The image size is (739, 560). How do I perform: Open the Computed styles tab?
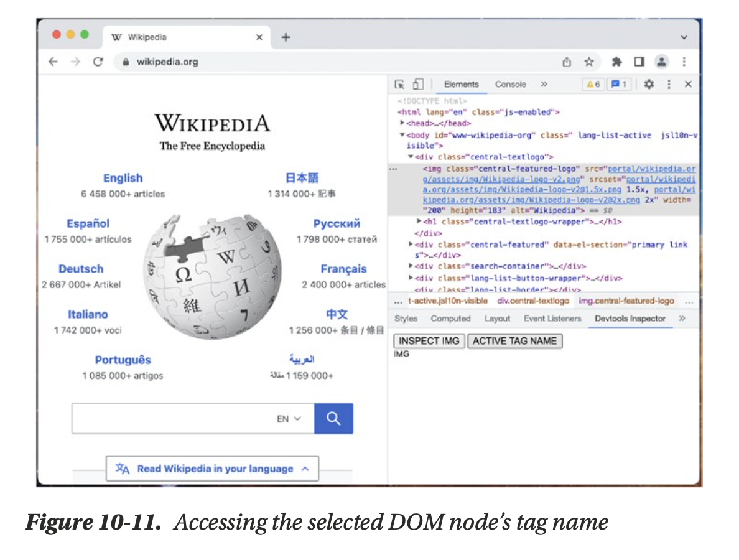pyautogui.click(x=450, y=319)
